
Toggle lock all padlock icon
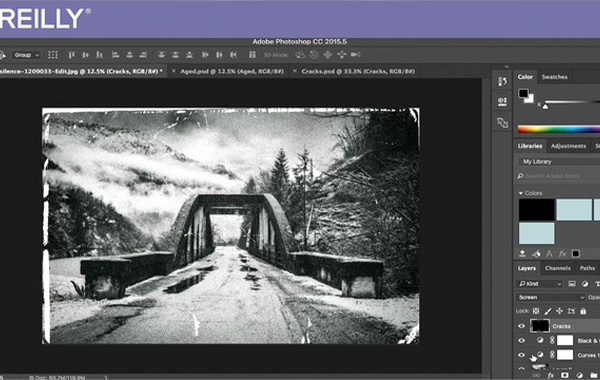pyautogui.click(x=583, y=311)
